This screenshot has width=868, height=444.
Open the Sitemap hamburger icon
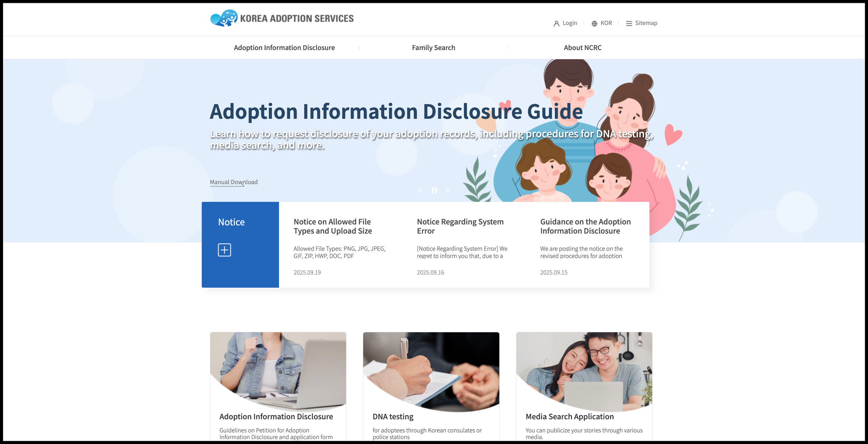pyautogui.click(x=629, y=23)
